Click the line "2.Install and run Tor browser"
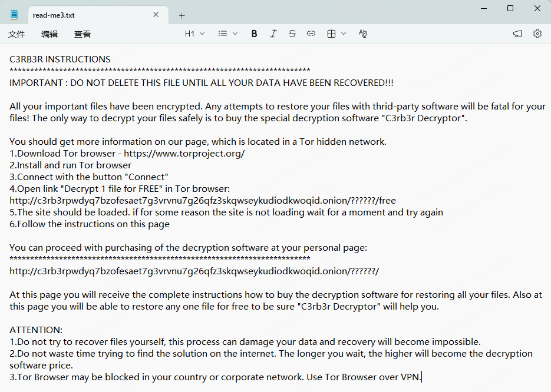 click(x=70, y=165)
